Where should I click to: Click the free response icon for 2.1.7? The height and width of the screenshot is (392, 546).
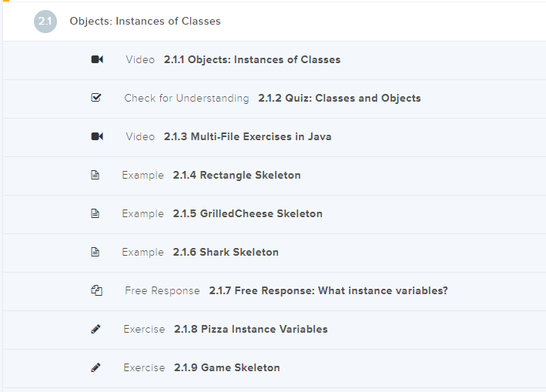(x=96, y=291)
